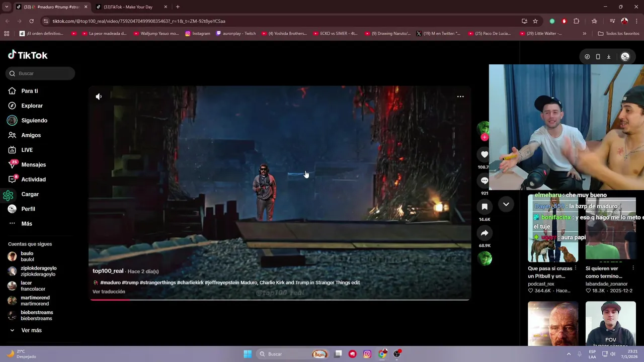
Task: Open the profile avatar in top pill
Action: [625, 57]
